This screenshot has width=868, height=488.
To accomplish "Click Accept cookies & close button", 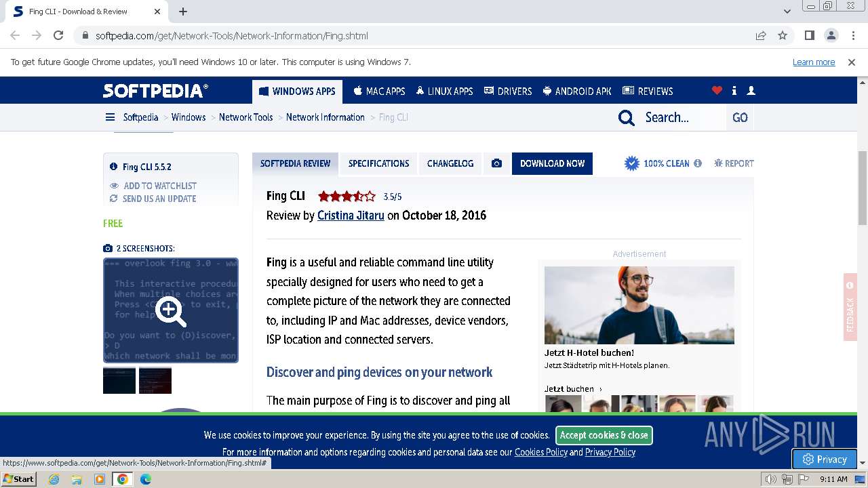I will pos(604,435).
